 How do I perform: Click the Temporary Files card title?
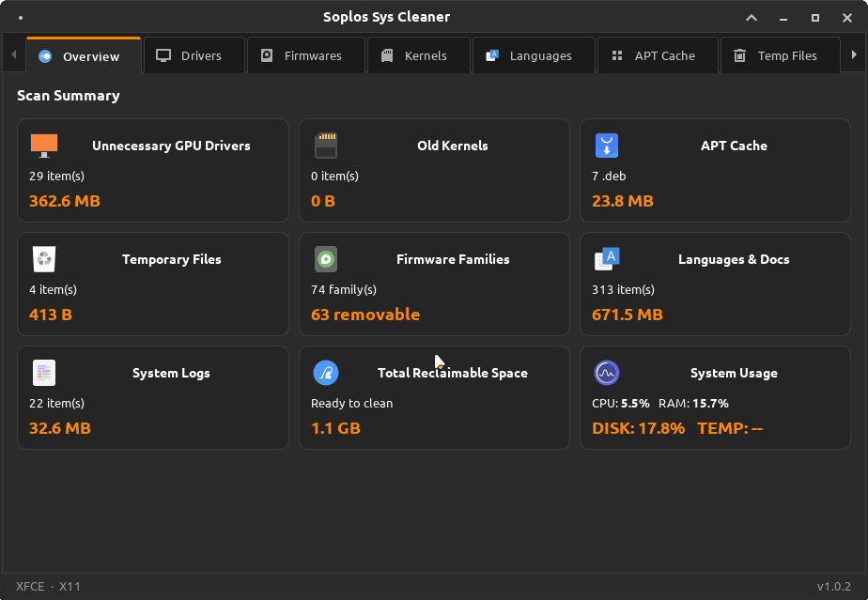pos(172,259)
